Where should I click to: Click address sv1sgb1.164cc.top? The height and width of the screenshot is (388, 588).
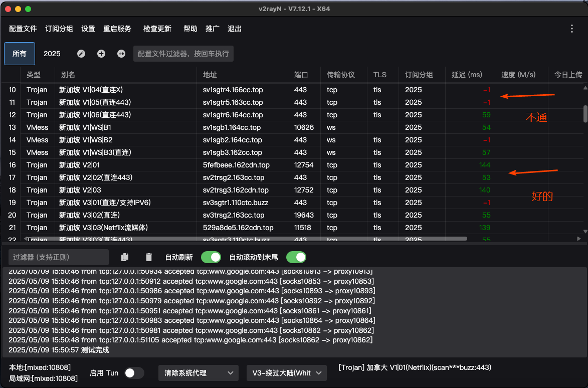(232, 127)
